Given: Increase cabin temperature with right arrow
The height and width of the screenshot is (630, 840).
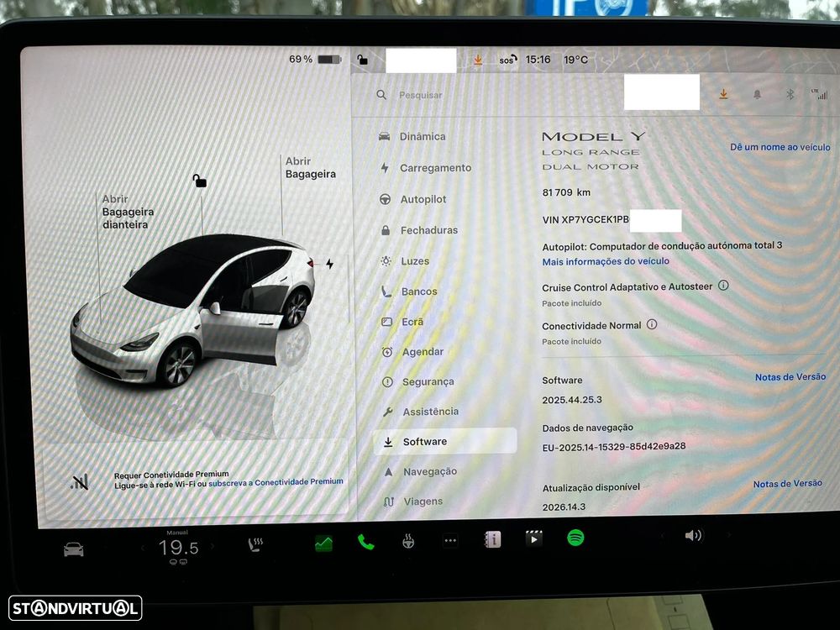Looking at the screenshot, I should click(213, 547).
